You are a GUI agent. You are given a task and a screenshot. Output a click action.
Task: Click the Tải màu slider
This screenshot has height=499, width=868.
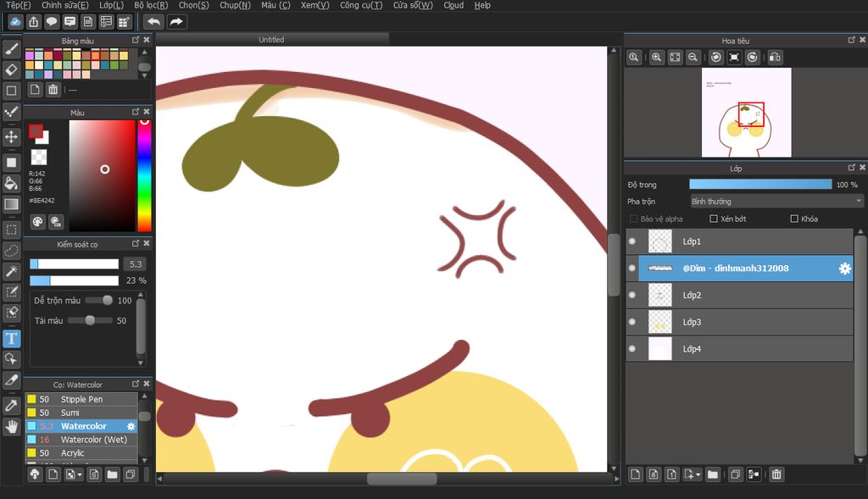[90, 320]
